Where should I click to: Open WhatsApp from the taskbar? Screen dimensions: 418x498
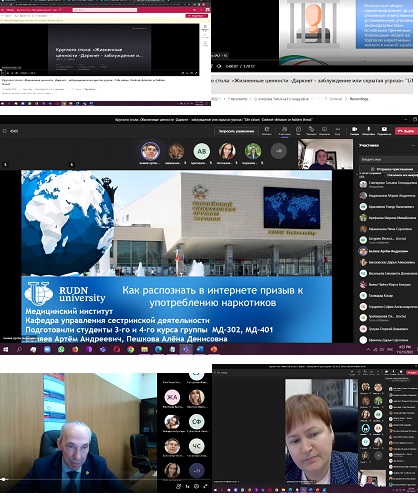tap(61, 349)
